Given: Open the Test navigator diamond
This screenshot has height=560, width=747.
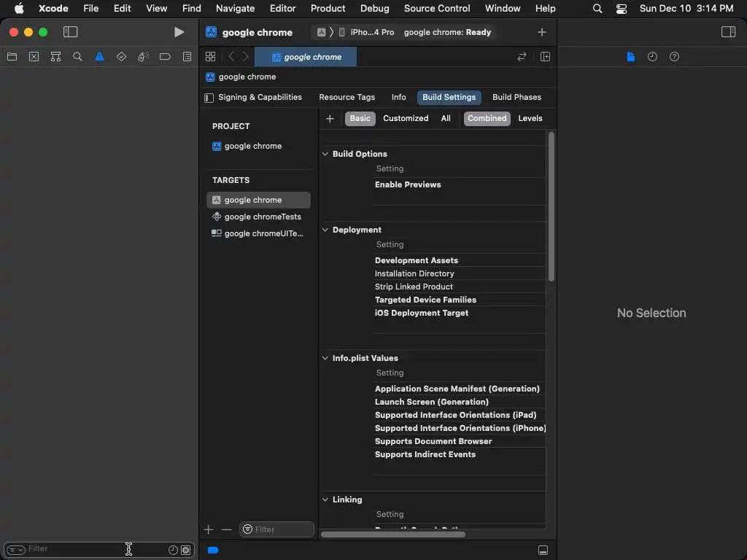Looking at the screenshot, I should click(x=121, y=57).
